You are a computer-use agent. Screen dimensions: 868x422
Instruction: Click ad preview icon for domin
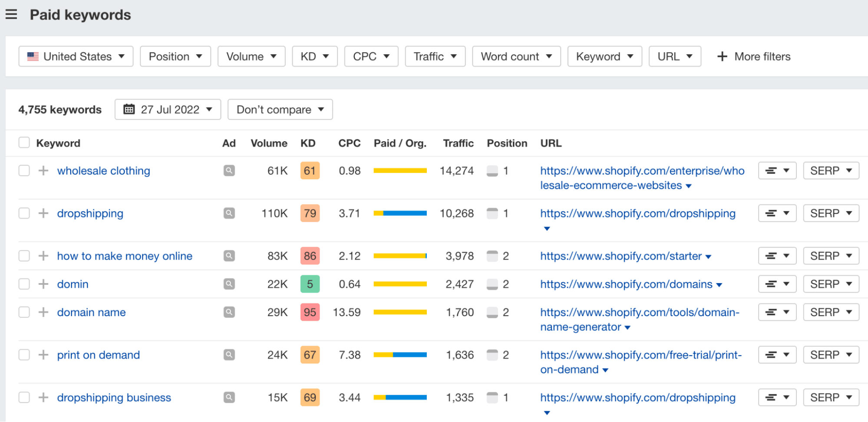229,284
